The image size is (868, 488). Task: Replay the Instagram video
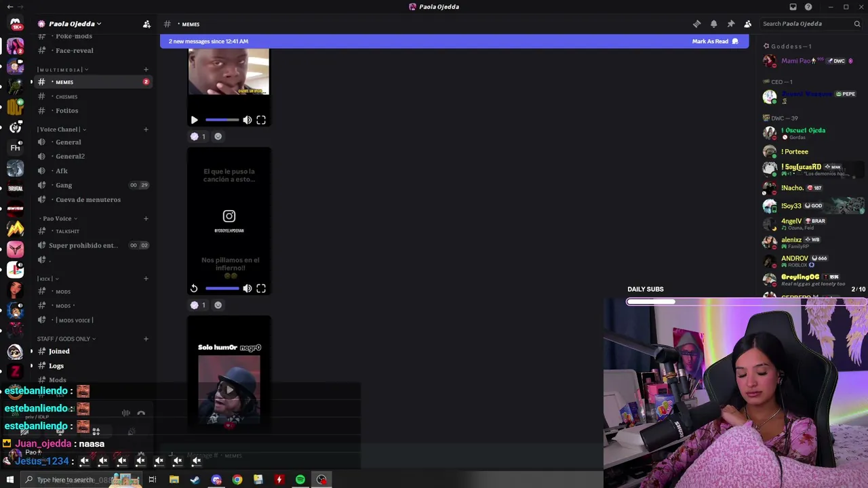(x=194, y=289)
